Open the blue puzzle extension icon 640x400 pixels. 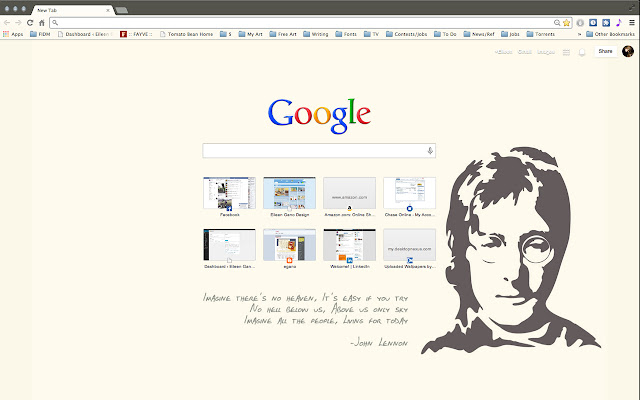point(606,23)
